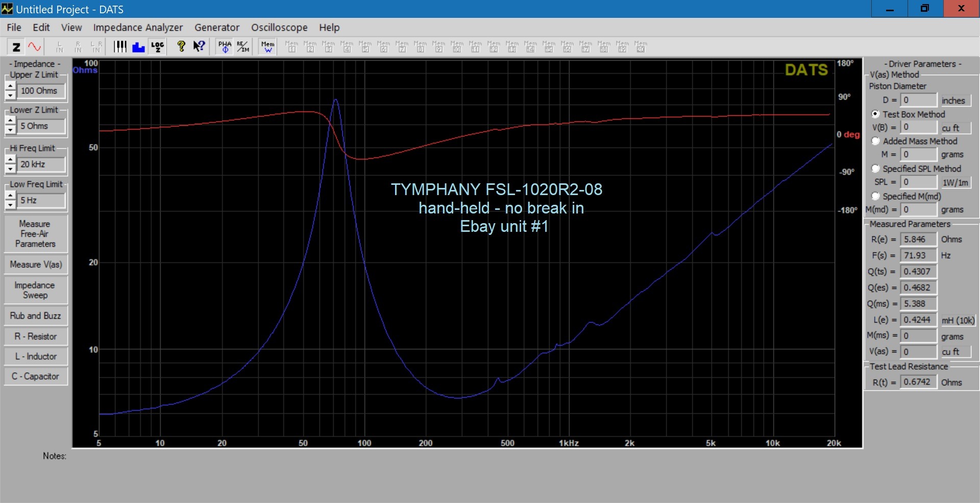Click the added mass M input field
Image resolution: width=980 pixels, height=503 pixels.
click(918, 154)
